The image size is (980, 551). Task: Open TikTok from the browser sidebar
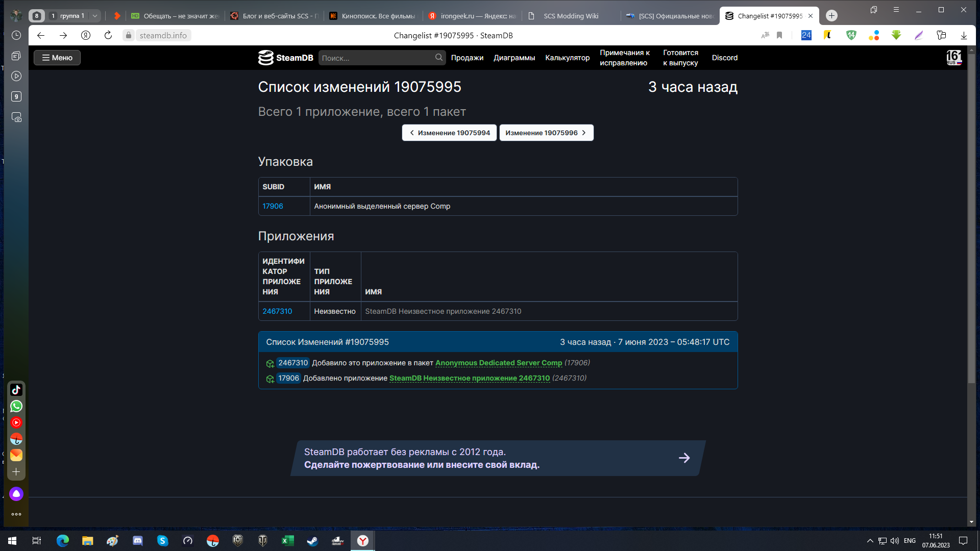click(16, 390)
